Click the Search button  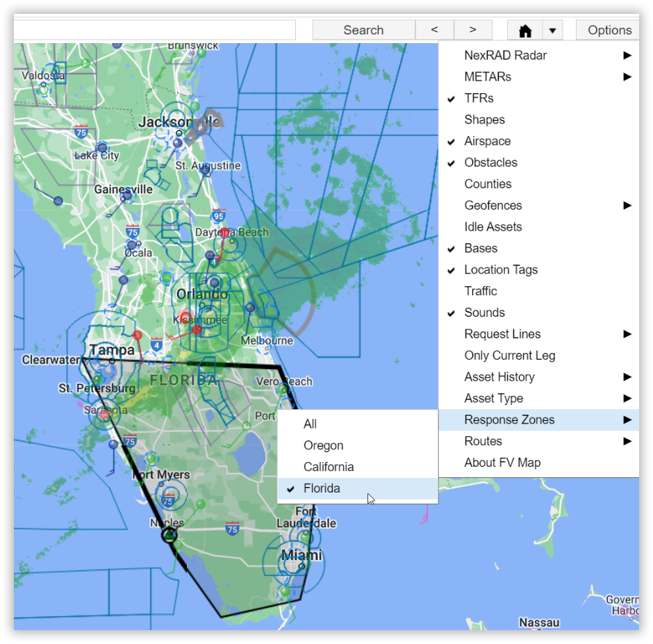tap(363, 30)
